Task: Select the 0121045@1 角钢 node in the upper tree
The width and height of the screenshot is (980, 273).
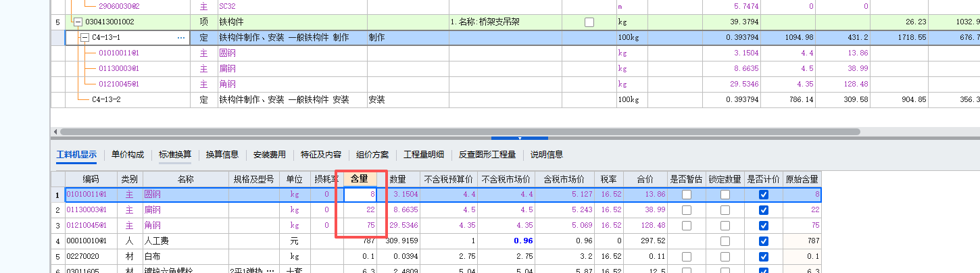Action: click(x=118, y=84)
